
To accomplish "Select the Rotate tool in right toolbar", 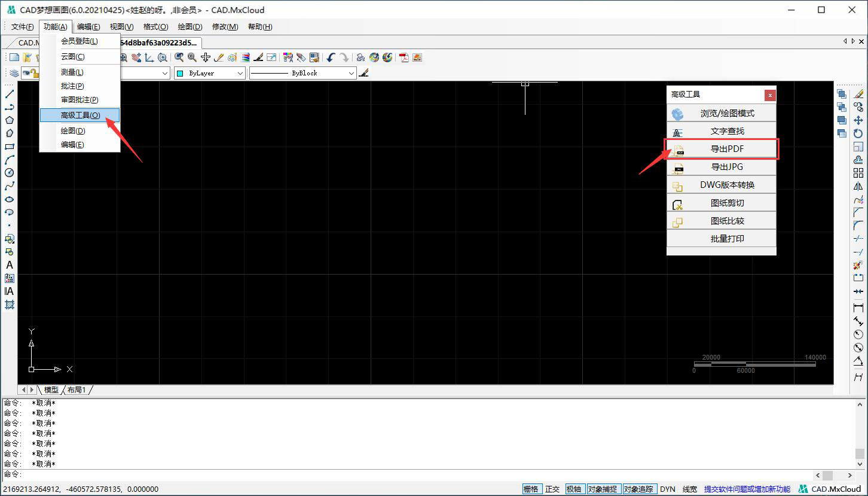I will click(x=858, y=133).
